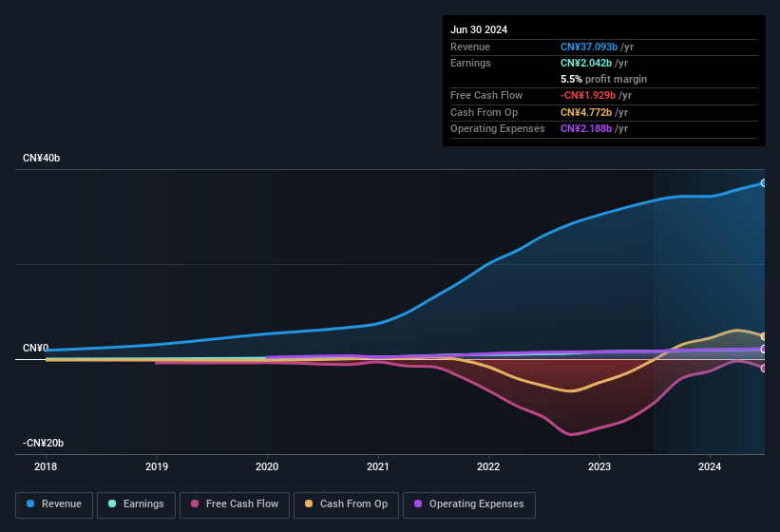Click the CN¥2.042b earnings value
Image resolution: width=780 pixels, height=532 pixels.
click(586, 63)
